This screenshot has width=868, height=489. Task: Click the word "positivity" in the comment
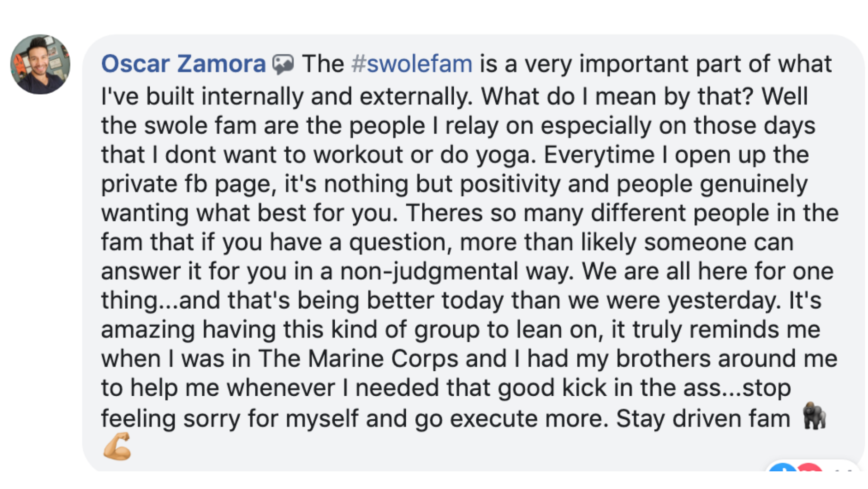point(510,185)
